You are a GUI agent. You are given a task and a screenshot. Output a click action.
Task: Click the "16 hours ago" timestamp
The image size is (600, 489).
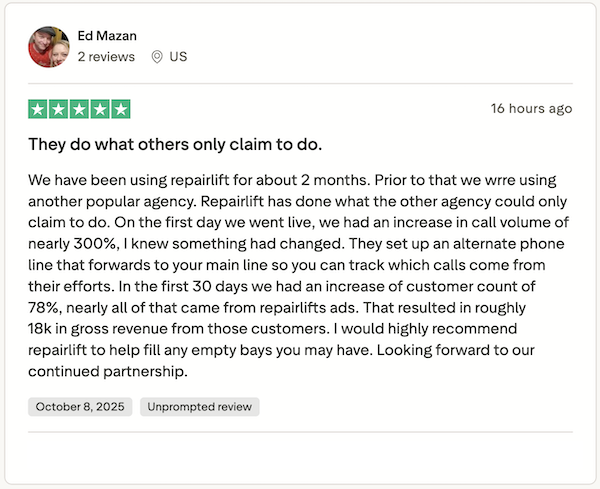(x=531, y=108)
